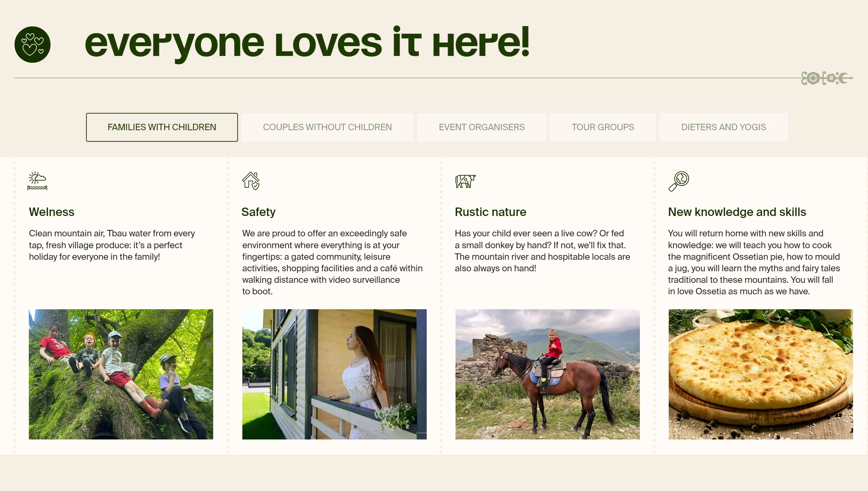This screenshot has width=868, height=491.
Task: Show the Tour Groups tab
Action: [x=603, y=127]
